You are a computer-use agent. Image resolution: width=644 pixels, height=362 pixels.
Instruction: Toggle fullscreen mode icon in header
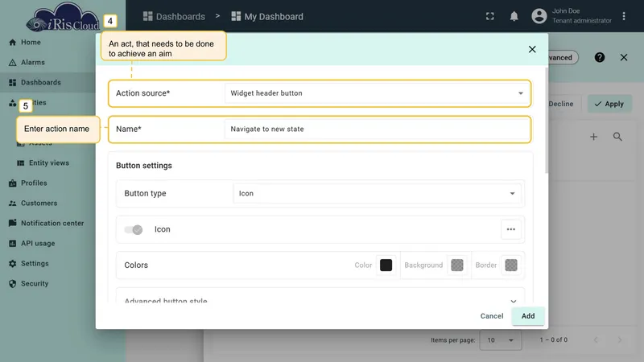pyautogui.click(x=489, y=16)
